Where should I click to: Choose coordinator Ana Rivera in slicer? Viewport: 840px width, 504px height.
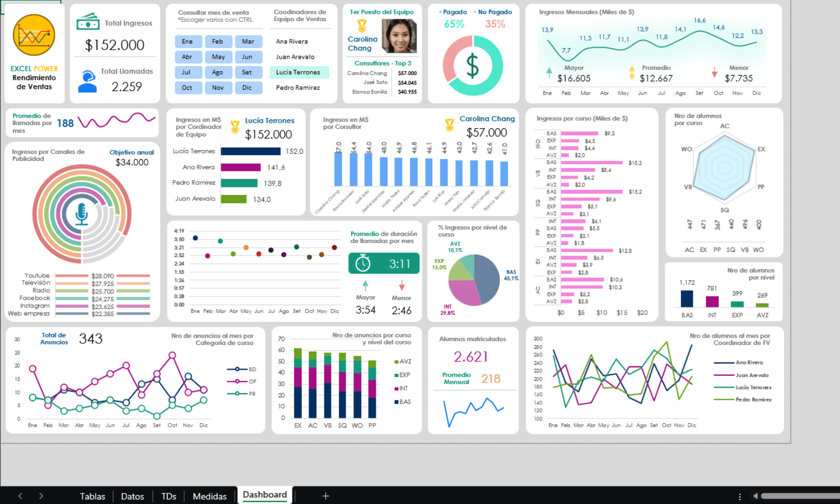pyautogui.click(x=299, y=41)
